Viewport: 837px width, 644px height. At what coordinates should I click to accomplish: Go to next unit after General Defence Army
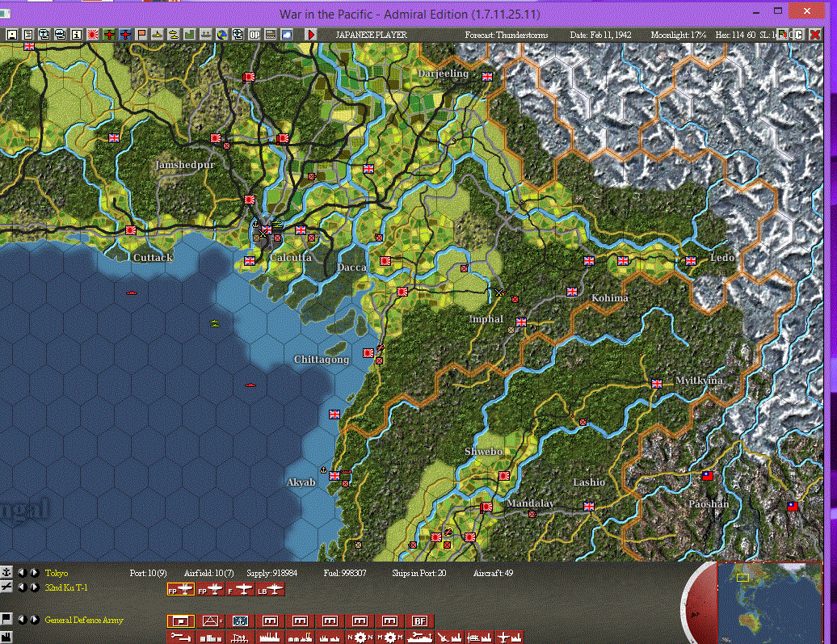(35, 620)
